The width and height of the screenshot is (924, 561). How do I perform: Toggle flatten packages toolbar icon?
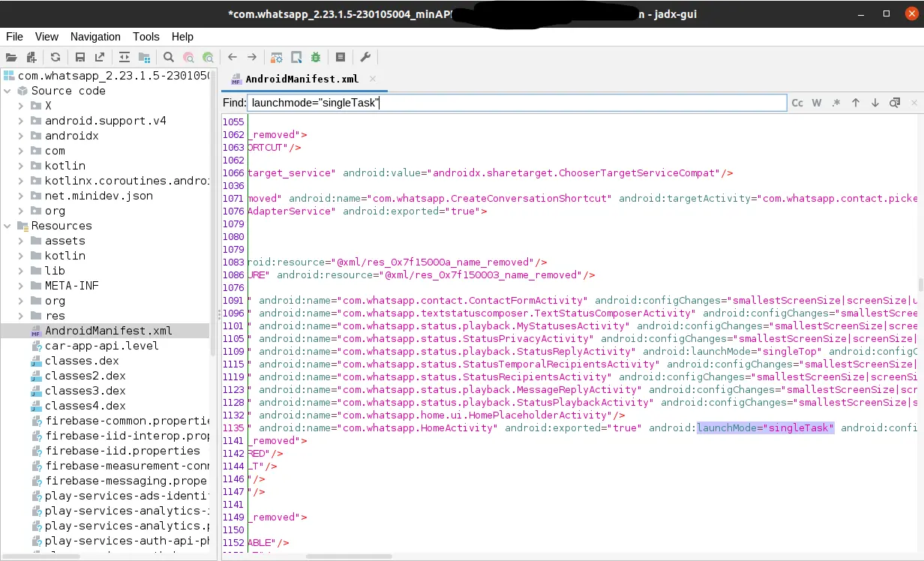[144, 57]
